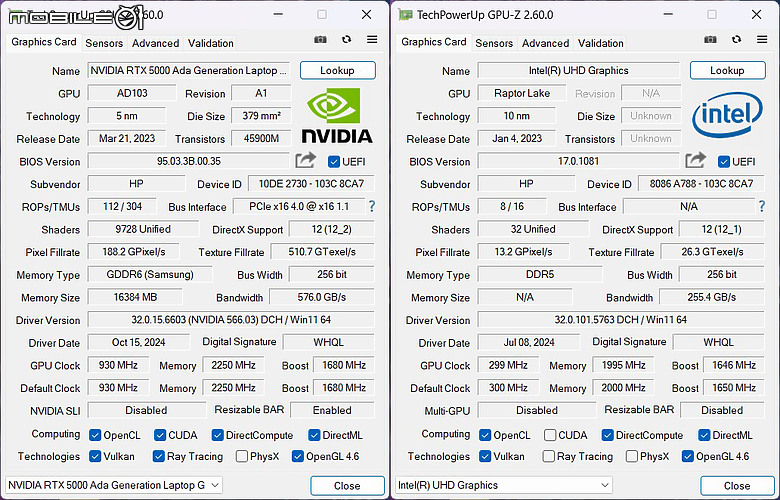Click the NVIDIA GPU Name field
The height and width of the screenshot is (500, 780).
[189, 71]
